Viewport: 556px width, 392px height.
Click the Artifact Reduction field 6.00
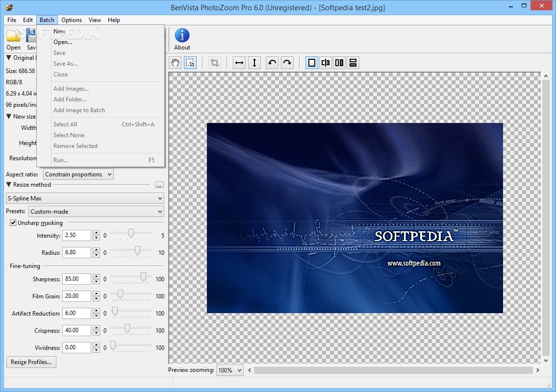click(x=76, y=313)
